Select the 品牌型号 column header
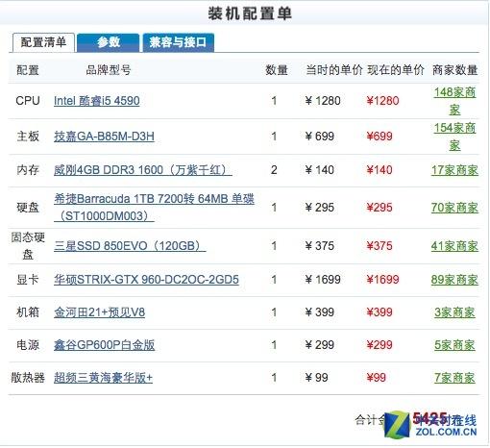This screenshot has width=490, height=448. click(x=109, y=70)
